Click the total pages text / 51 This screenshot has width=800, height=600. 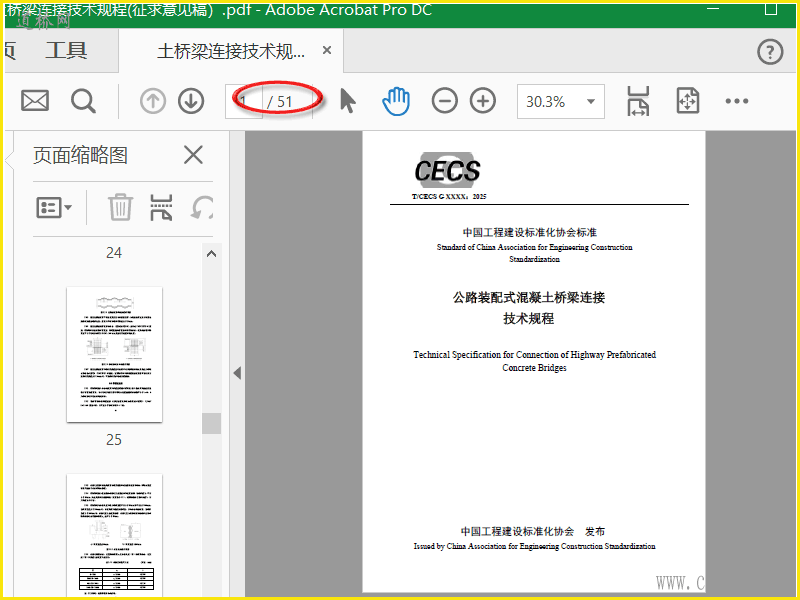(279, 102)
